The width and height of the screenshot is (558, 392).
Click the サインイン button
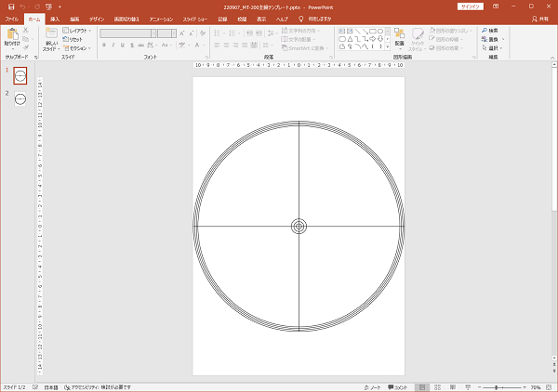(x=471, y=7)
